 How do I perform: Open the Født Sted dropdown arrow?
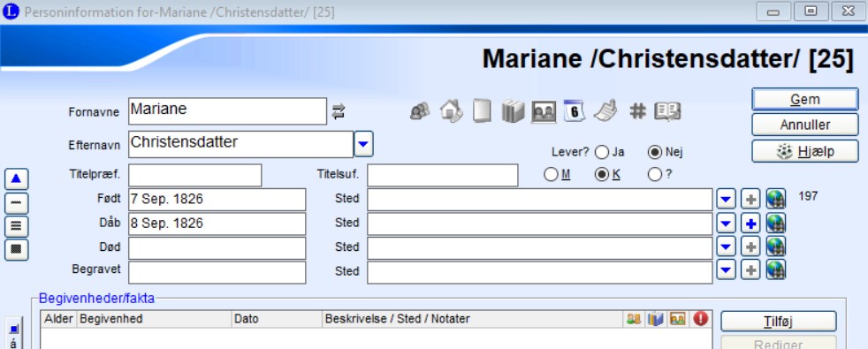727,199
